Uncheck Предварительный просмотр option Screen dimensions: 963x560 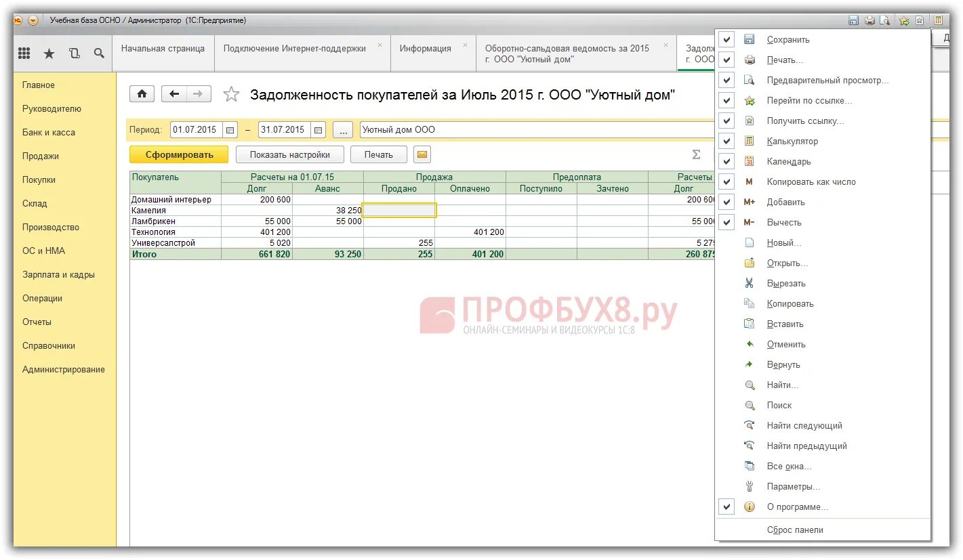pos(726,80)
